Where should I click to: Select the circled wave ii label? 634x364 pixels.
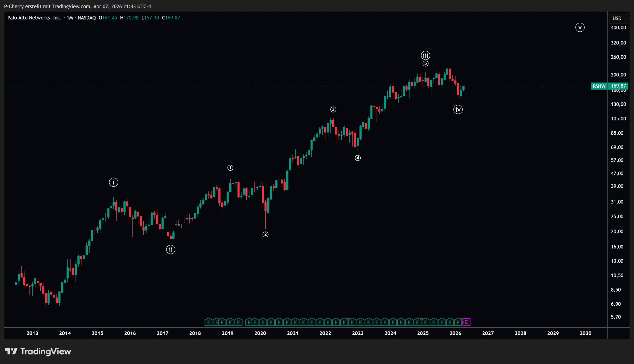pyautogui.click(x=170, y=250)
